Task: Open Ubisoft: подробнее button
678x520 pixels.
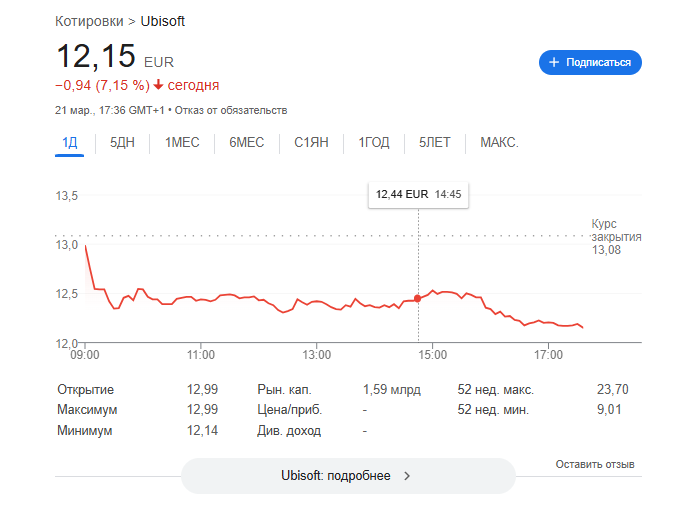Action: (x=349, y=476)
